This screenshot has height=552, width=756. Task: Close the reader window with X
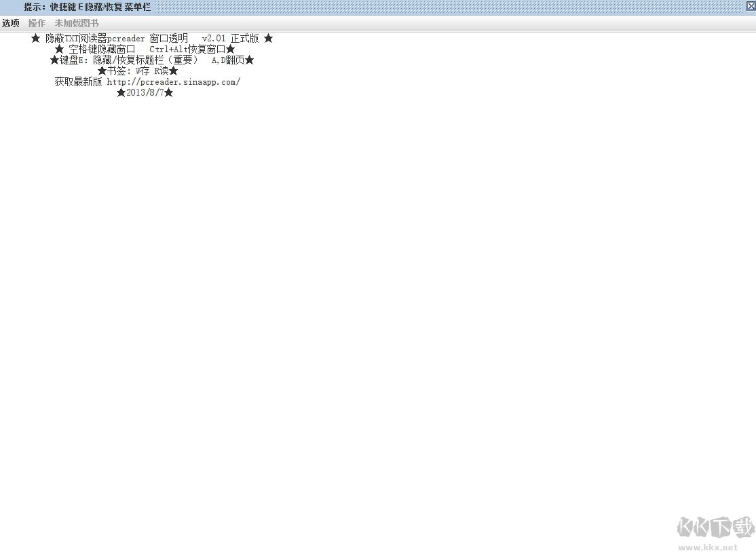(x=750, y=6)
